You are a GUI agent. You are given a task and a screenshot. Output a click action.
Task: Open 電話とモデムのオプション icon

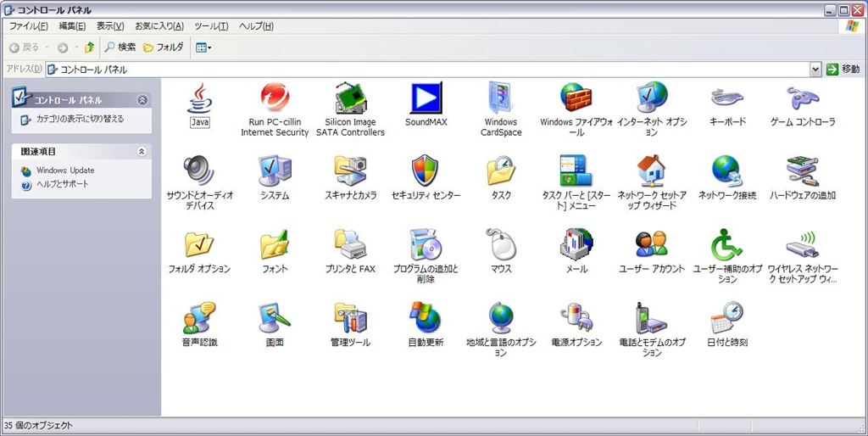[652, 317]
